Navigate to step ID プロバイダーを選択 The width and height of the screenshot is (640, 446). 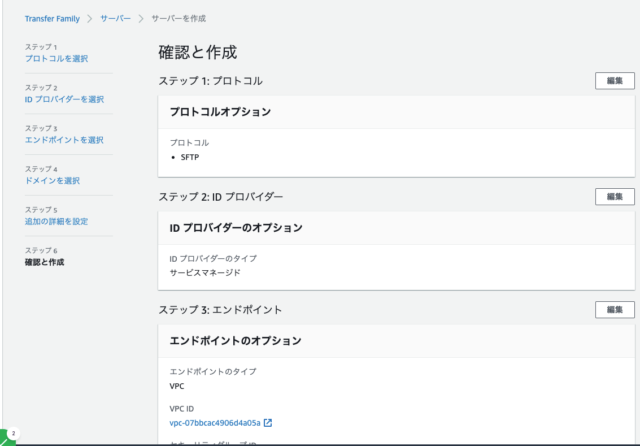(64, 99)
